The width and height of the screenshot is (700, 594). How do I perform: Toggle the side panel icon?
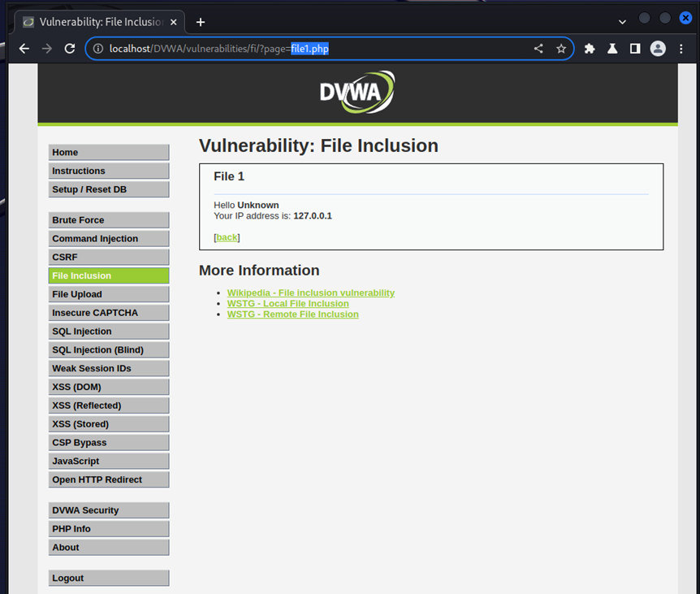pos(635,49)
